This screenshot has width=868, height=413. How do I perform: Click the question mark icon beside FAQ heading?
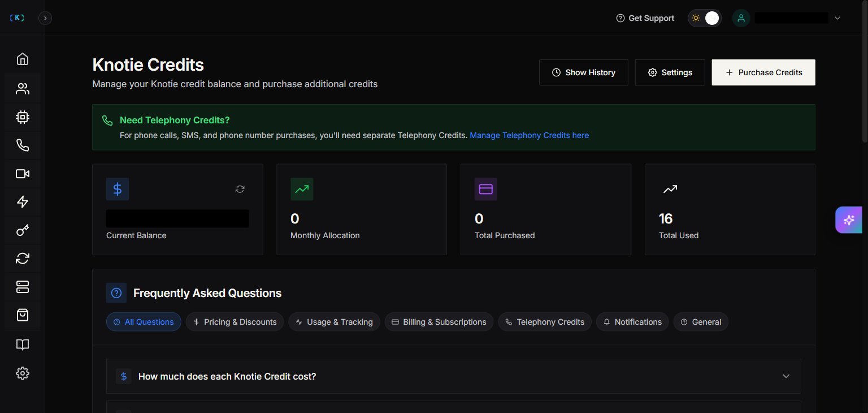coord(116,293)
